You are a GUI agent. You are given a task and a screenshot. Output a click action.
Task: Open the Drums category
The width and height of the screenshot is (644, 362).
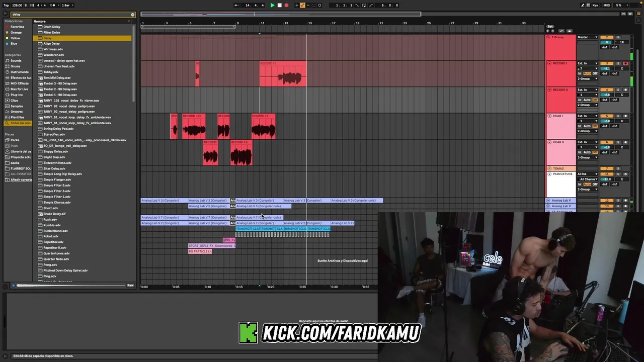pos(16,66)
